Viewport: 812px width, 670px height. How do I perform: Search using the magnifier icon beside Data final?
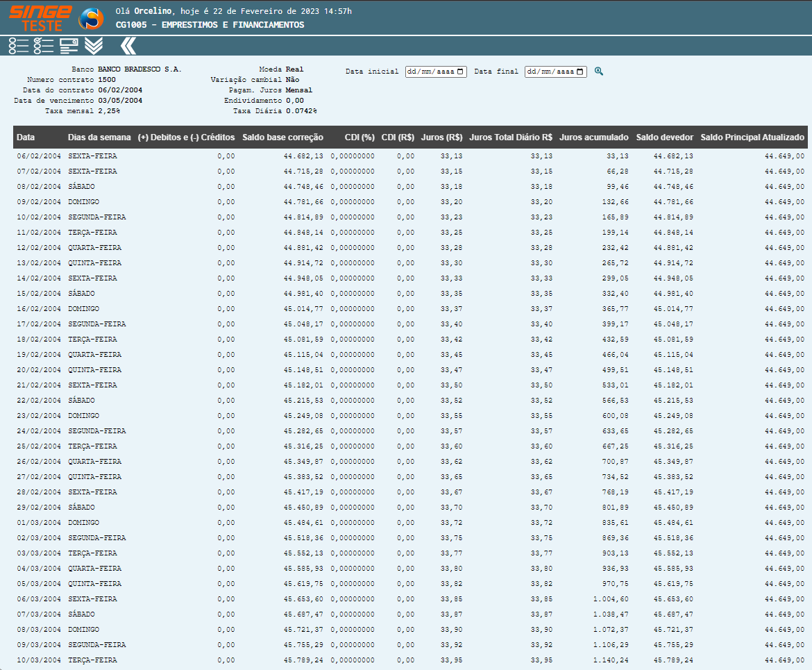tap(599, 72)
